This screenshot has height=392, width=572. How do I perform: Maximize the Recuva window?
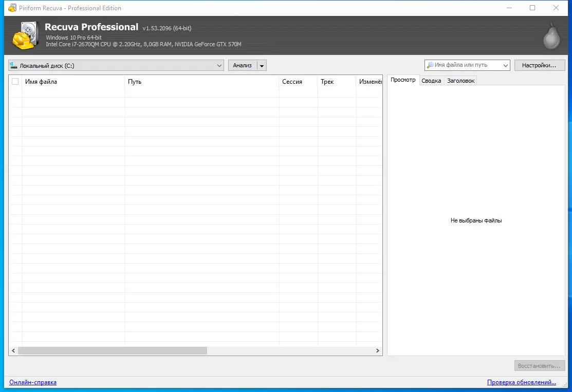532,8
